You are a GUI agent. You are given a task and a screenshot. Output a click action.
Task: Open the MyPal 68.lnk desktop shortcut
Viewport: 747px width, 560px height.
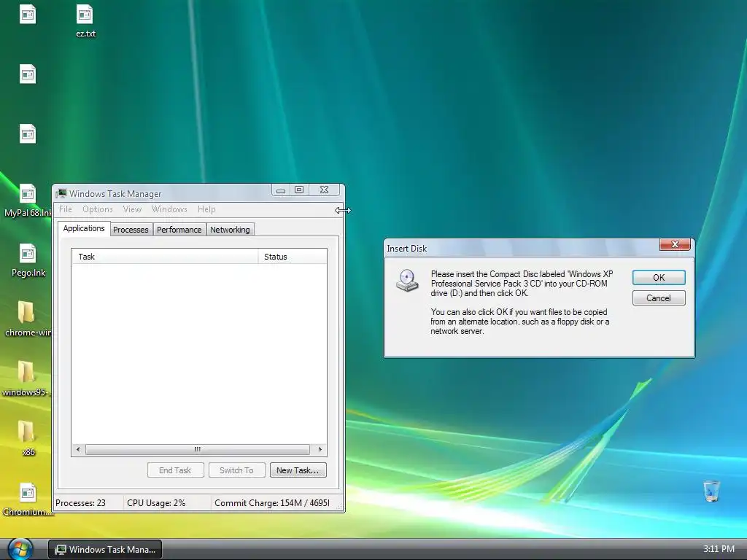click(x=28, y=201)
